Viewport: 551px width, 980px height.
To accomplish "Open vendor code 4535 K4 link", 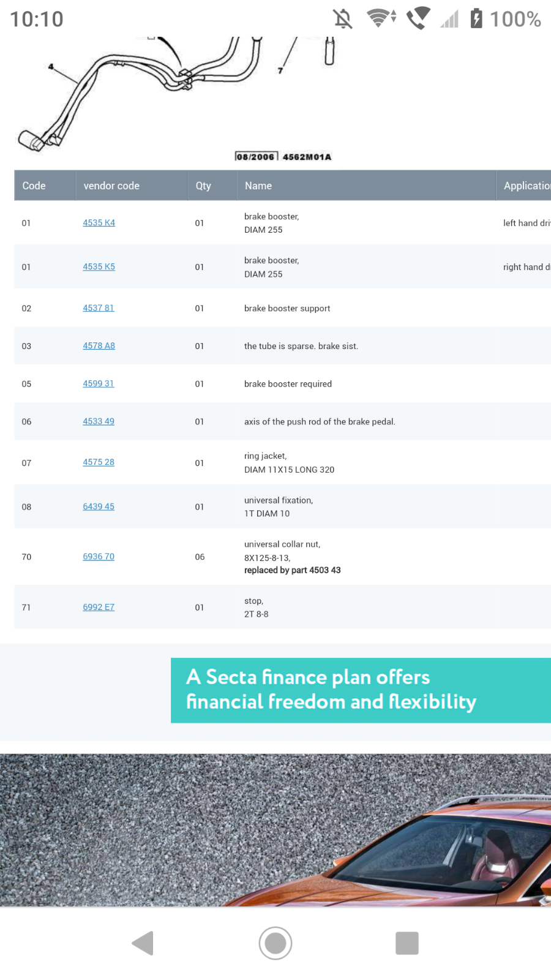I will click(99, 223).
